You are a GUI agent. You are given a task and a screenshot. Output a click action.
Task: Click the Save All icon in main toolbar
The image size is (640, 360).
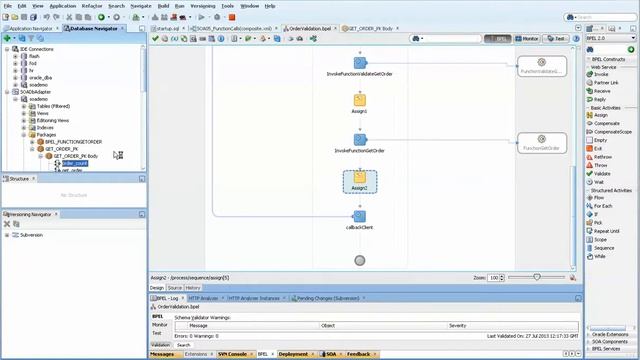[33, 17]
